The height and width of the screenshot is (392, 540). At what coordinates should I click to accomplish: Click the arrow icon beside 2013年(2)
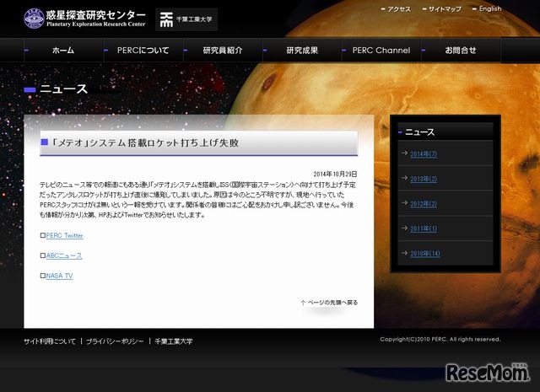[404, 178]
